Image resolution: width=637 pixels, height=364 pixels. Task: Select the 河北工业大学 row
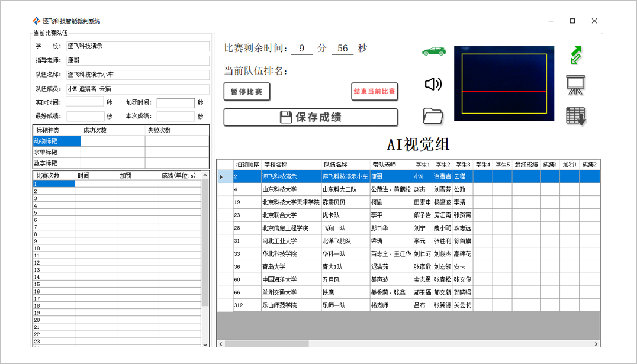pos(408,241)
